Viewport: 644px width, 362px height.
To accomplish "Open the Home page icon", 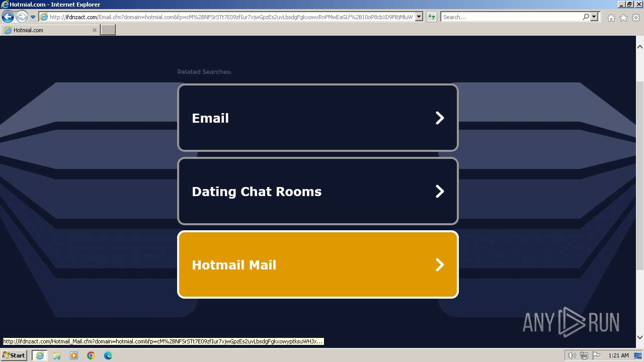I will pyautogui.click(x=611, y=18).
